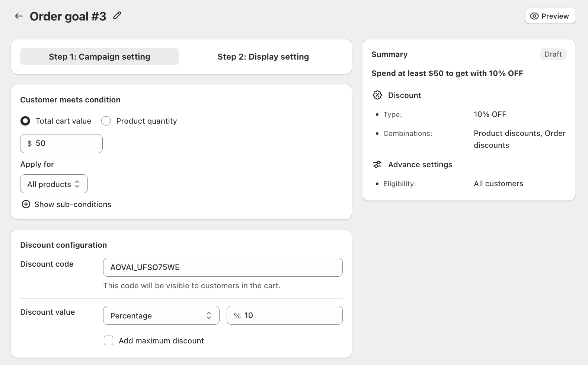The height and width of the screenshot is (365, 588).
Task: Click the Discount section heading text in Summary
Action: 405,95
